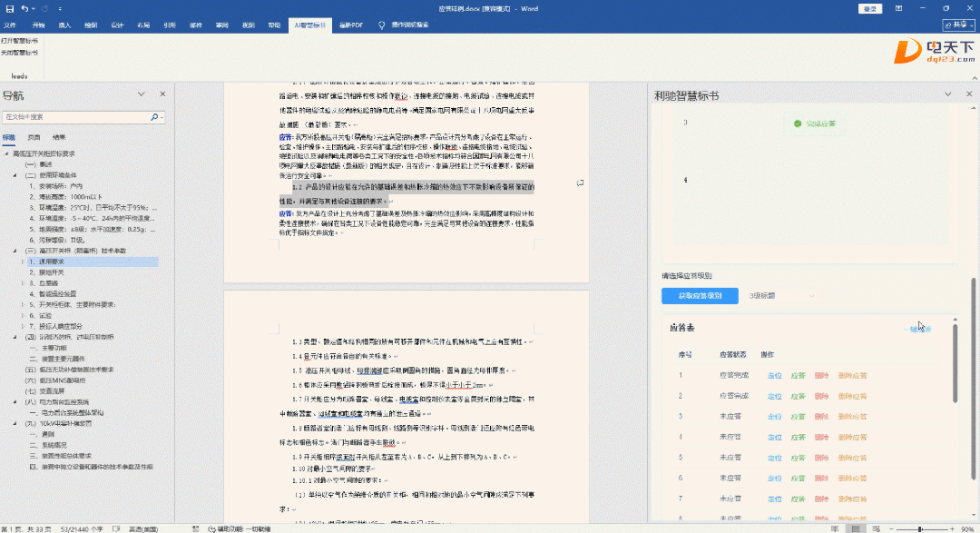The image size is (980, 533).
Task: Select the 4. 智能操控装置 heading
Action: point(54,294)
